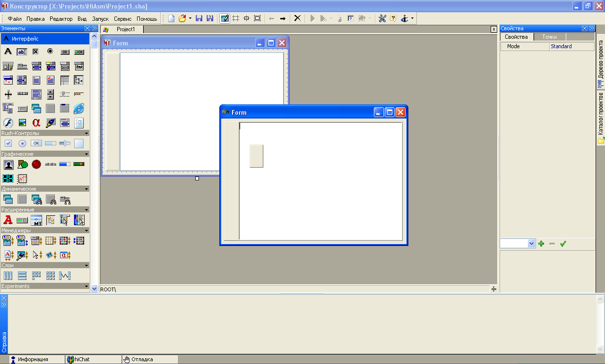Screen dimensions: 605x364
Task: Select the red alpha symbol element
Action: click(36, 123)
